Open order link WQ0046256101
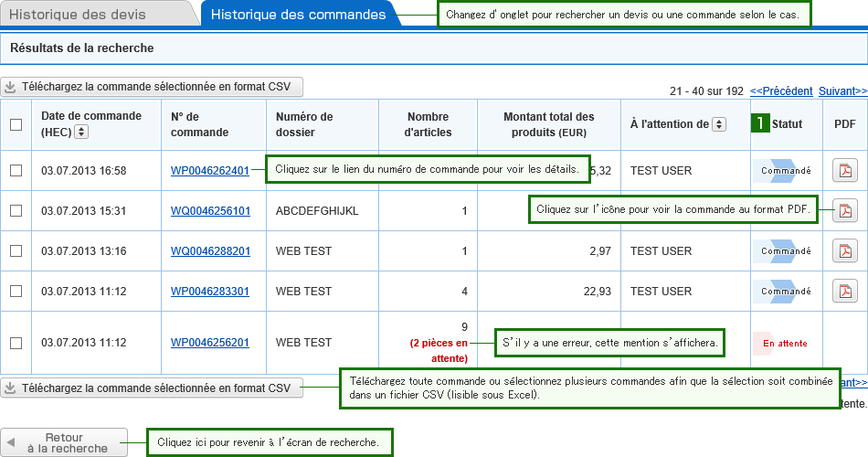 (x=210, y=210)
